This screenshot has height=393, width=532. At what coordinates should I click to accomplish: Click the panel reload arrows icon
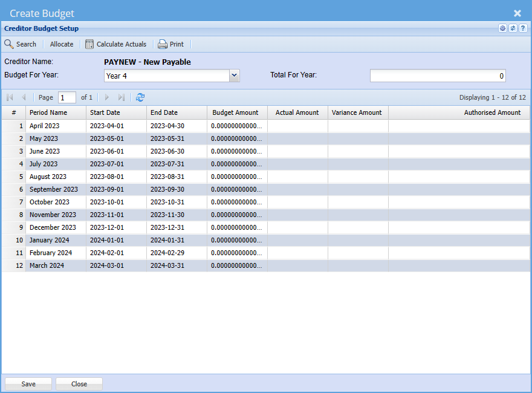[x=513, y=28]
